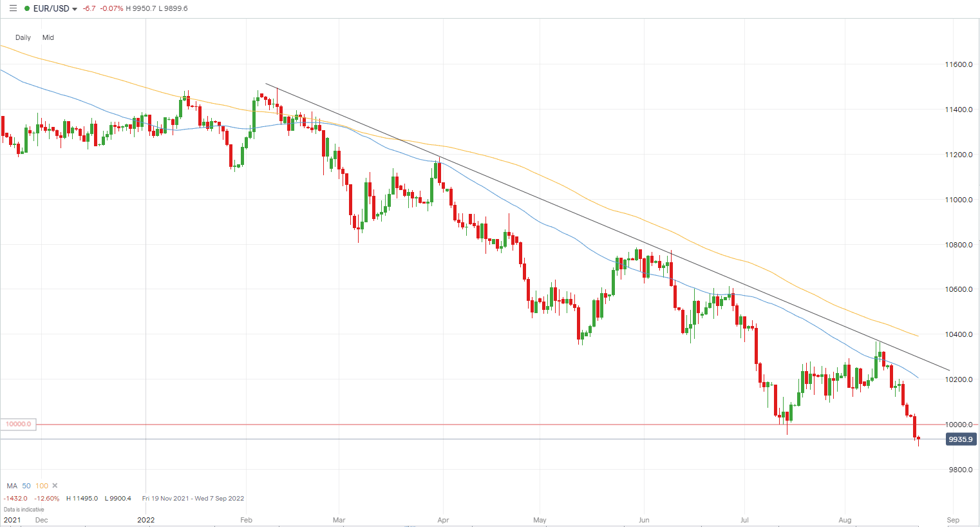Click the 10600.0 price axis label
Image resolution: width=980 pixels, height=527 pixels.
(x=959, y=289)
